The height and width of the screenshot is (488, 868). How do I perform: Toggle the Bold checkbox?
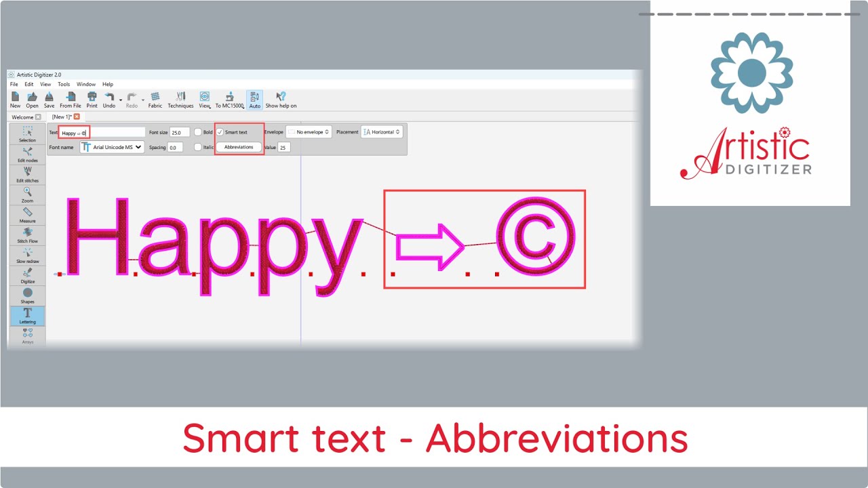click(x=198, y=132)
